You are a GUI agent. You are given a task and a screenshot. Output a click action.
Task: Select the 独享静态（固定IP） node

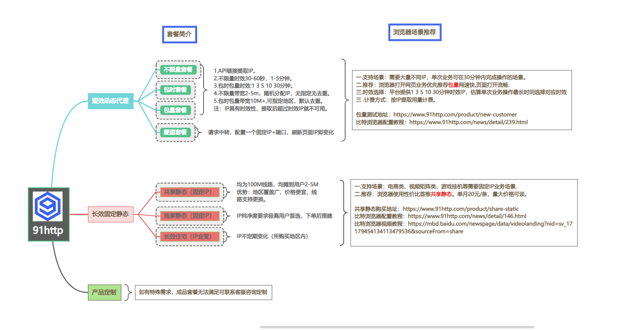190,216
